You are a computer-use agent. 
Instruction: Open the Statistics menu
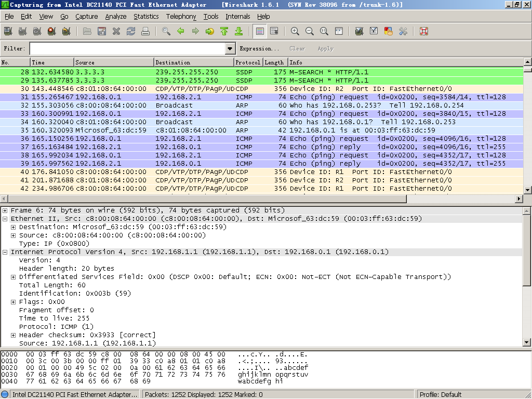click(146, 16)
